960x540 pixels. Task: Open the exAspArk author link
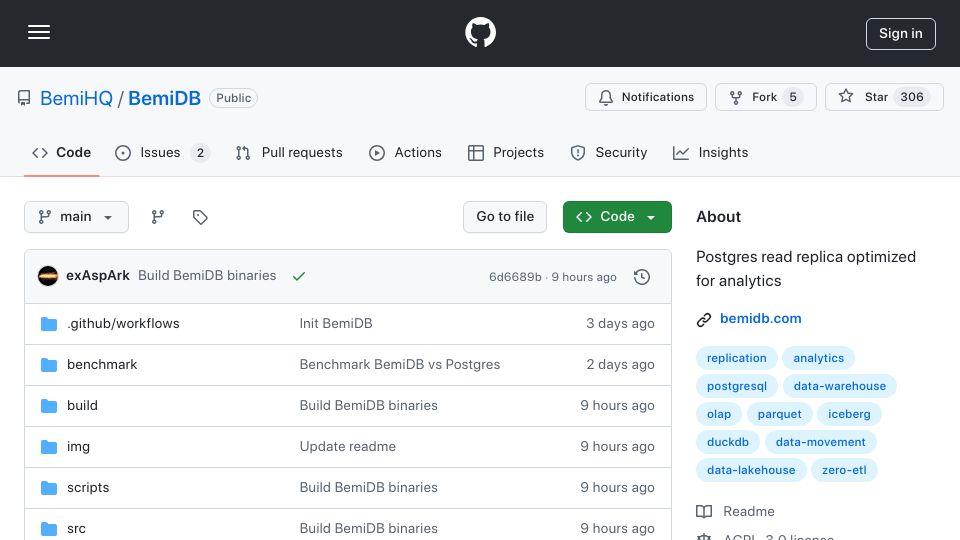tap(98, 276)
